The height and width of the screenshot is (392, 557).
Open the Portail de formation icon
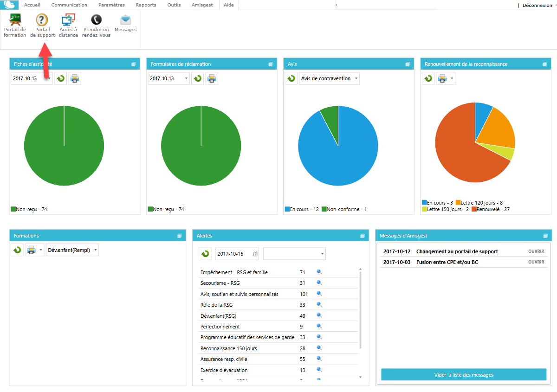pyautogui.click(x=15, y=26)
